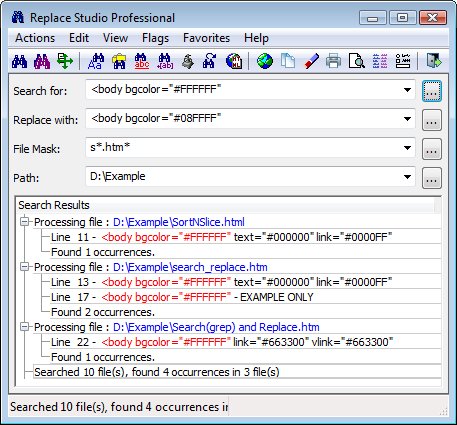Screen dimensions: 457x425
Task: Toggle the whole-word 'abc' binoculars icon
Action: point(142,61)
